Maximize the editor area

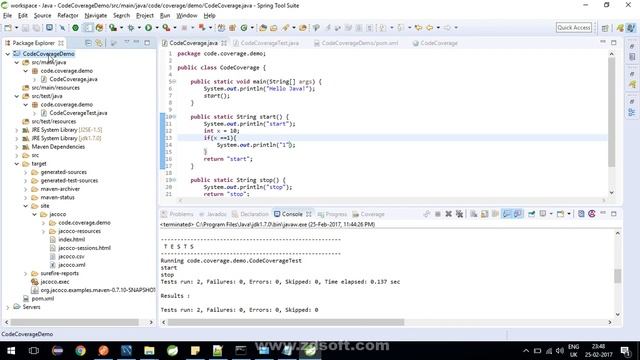pyautogui.click(x=613, y=42)
